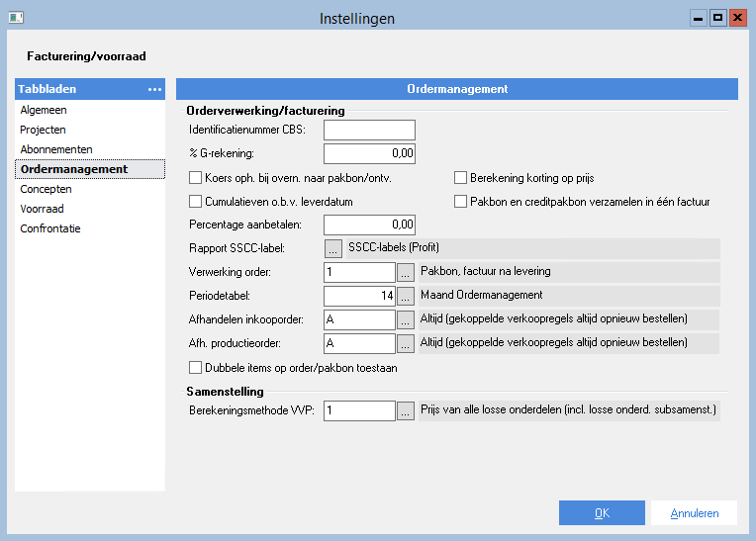
Task: Open lookup for Rapport SSCC-label
Action: 333,248
